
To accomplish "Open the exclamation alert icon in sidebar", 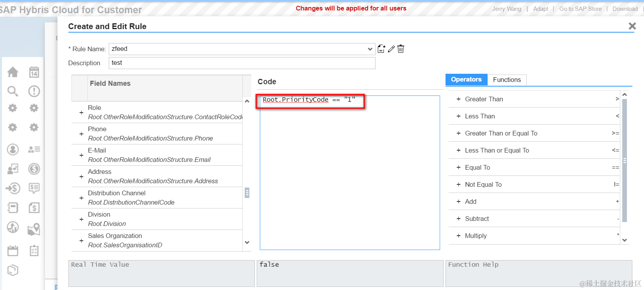I will tap(34, 91).
